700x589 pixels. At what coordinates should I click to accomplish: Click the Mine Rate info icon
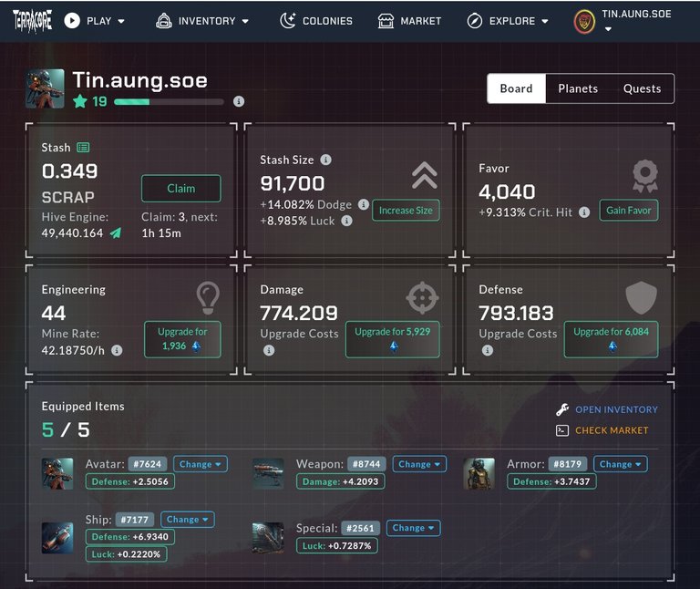click(117, 350)
